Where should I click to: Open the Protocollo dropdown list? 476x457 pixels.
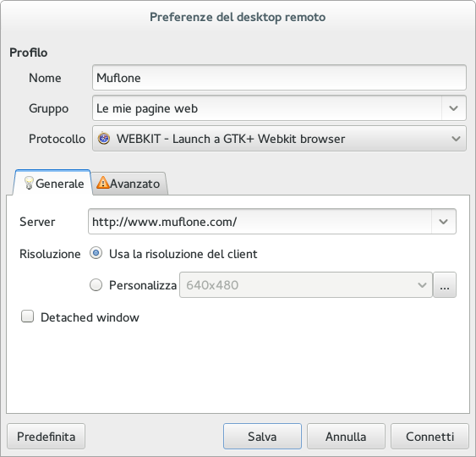[x=279, y=139]
